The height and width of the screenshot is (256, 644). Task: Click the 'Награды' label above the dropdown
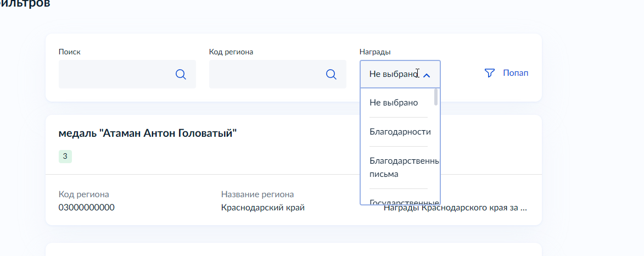[x=375, y=52]
